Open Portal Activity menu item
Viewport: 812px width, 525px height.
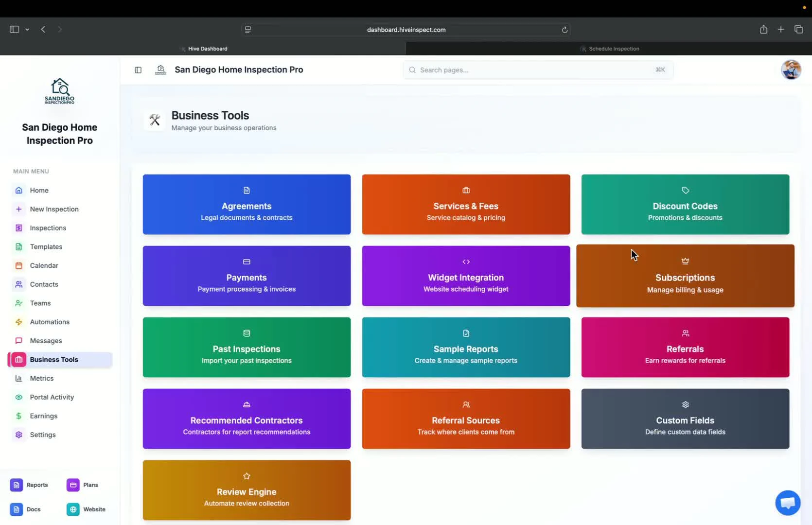tap(60, 397)
